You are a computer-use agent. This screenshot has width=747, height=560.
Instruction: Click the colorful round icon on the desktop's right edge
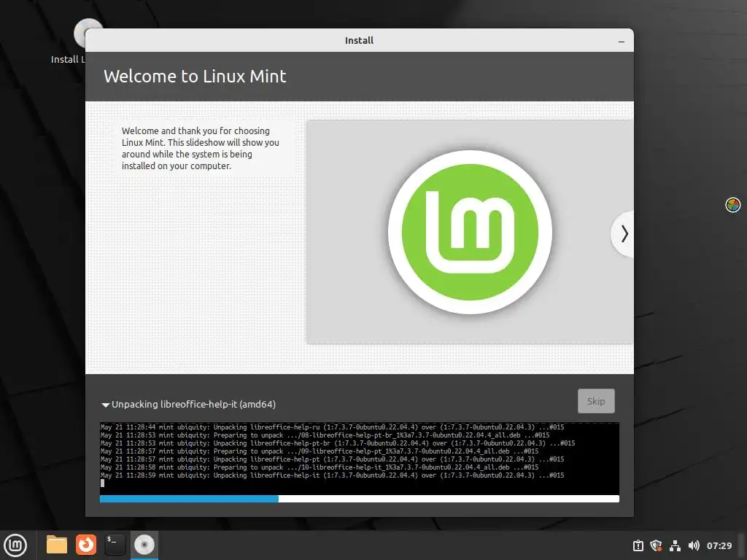tap(732, 205)
